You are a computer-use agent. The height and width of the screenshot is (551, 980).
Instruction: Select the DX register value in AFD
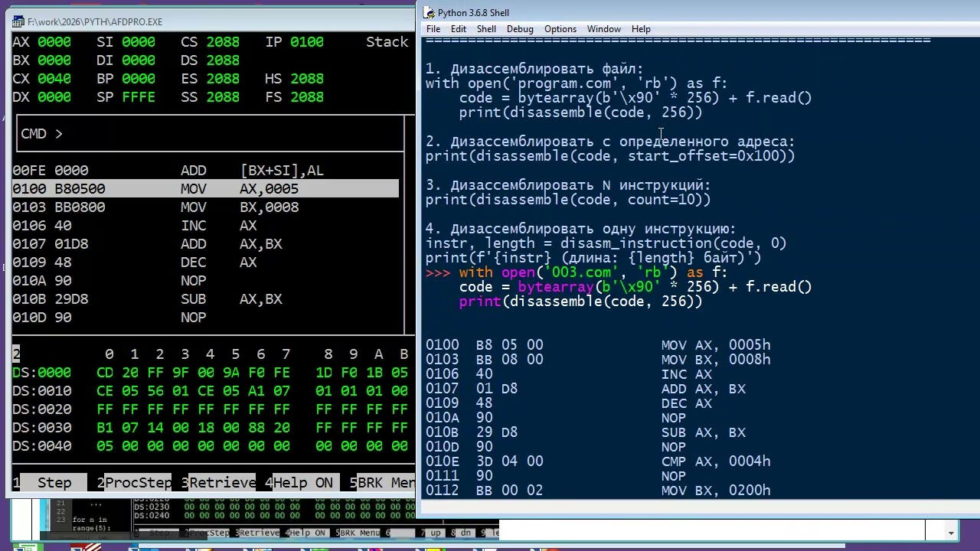[x=54, y=97]
